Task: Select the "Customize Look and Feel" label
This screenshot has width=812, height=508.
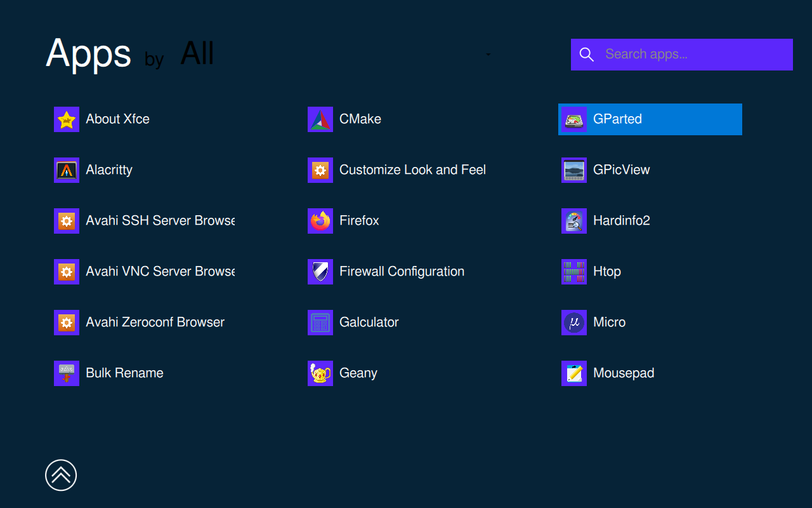Action: [x=413, y=170]
